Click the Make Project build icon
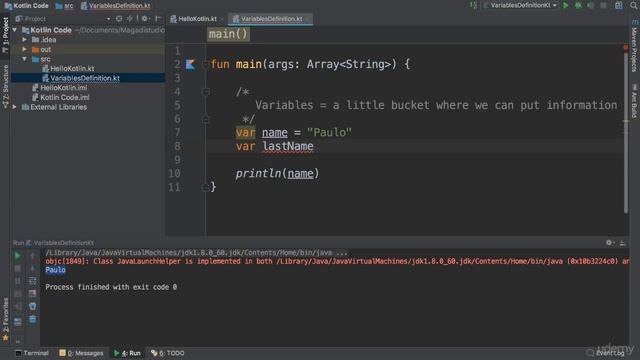 473,6
